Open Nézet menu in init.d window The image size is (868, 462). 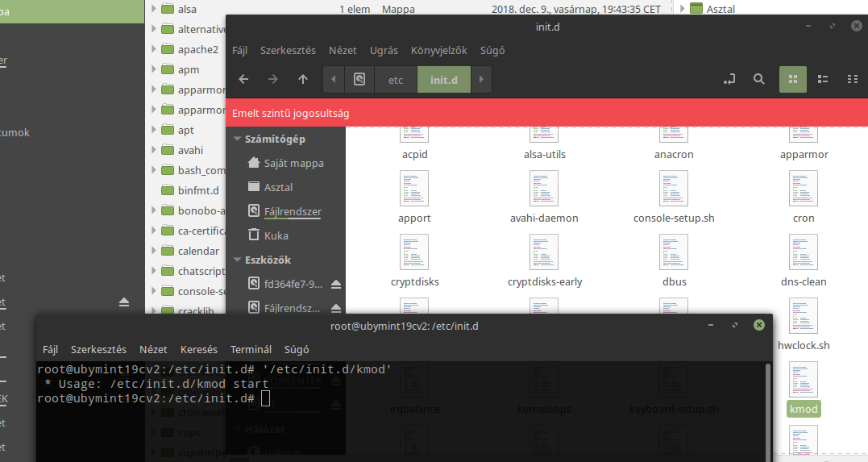[x=343, y=51]
